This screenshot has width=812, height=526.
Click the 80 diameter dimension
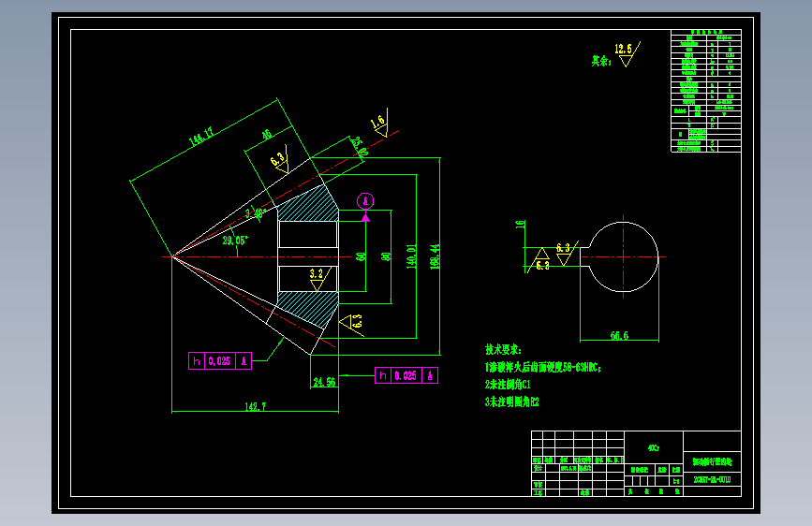click(385, 256)
